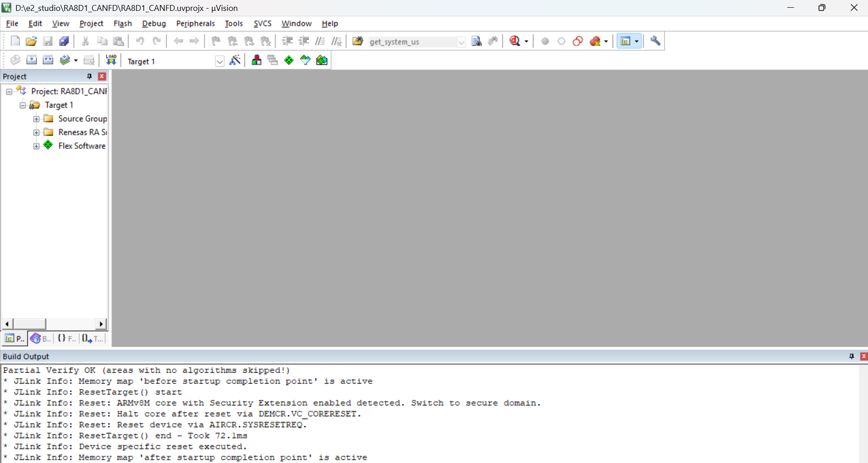Switch to the Functions tab
868x463 pixels.
tap(67, 339)
